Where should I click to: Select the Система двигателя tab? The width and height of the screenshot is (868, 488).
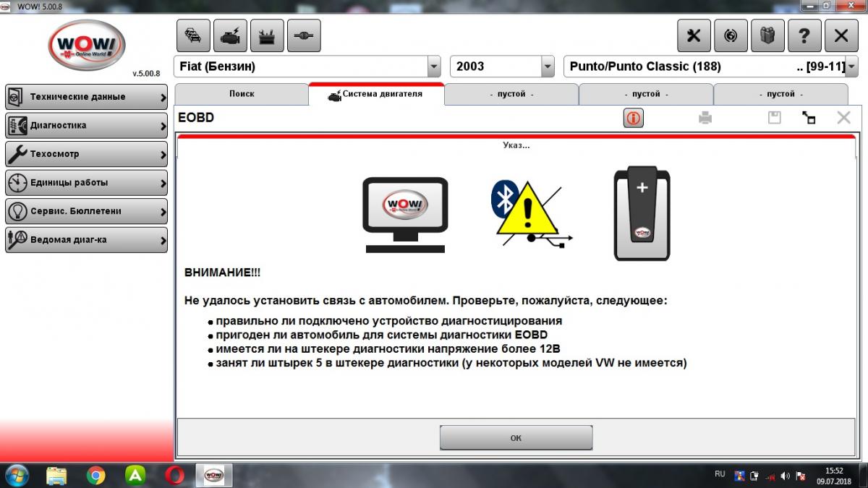coord(376,94)
